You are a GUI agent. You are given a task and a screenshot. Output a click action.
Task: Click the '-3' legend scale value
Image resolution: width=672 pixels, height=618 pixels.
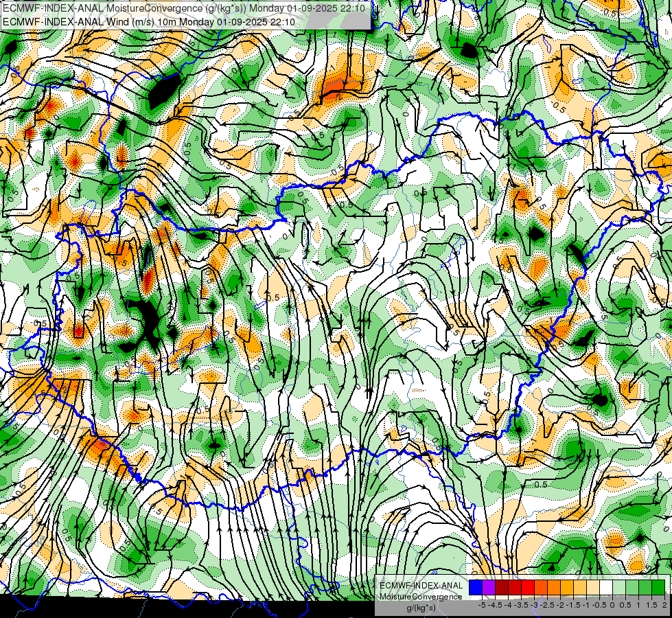coord(534,605)
